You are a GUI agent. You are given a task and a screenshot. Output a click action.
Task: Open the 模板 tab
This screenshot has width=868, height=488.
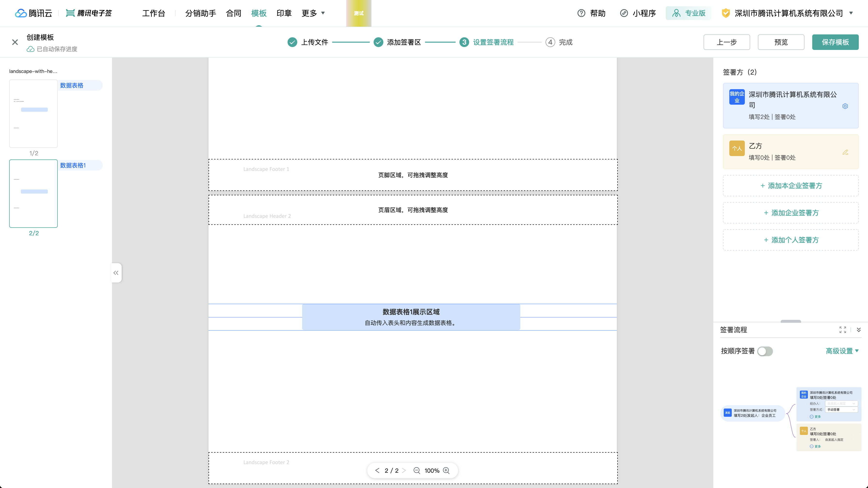click(259, 13)
